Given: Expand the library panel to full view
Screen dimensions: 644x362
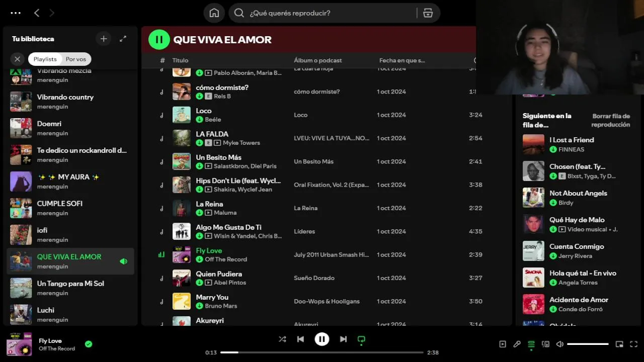Looking at the screenshot, I should (123, 39).
